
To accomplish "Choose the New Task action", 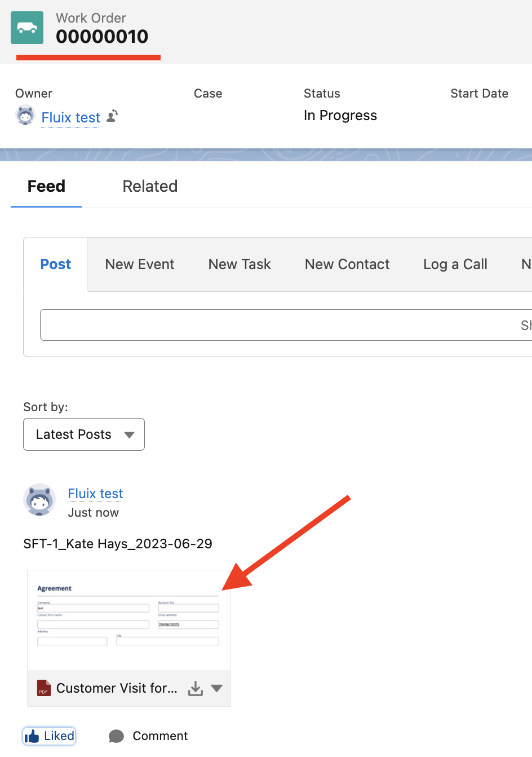I will pos(240,264).
